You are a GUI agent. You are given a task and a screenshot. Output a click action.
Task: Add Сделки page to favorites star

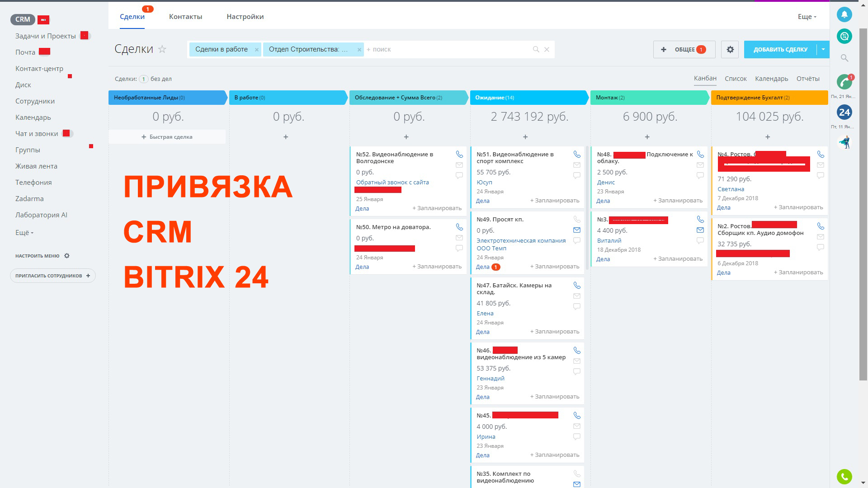[162, 49]
